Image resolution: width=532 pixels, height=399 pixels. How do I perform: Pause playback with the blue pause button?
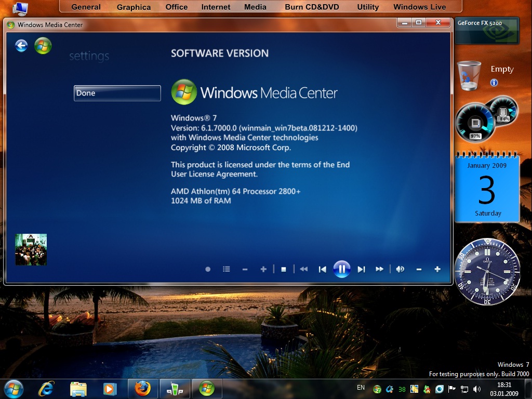tap(342, 269)
